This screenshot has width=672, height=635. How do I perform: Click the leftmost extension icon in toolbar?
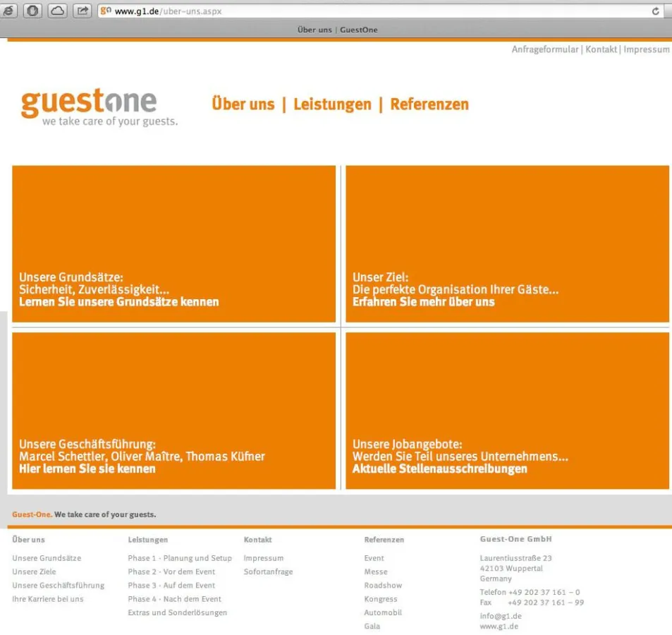tap(9, 11)
